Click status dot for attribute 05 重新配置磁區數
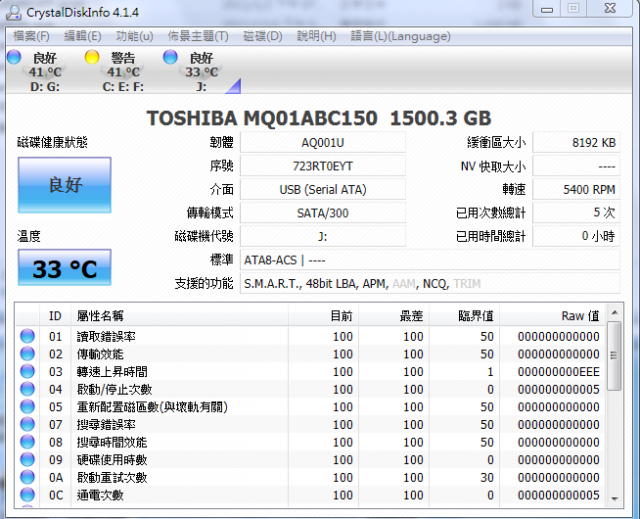The height and width of the screenshot is (519, 640). pyautogui.click(x=27, y=406)
